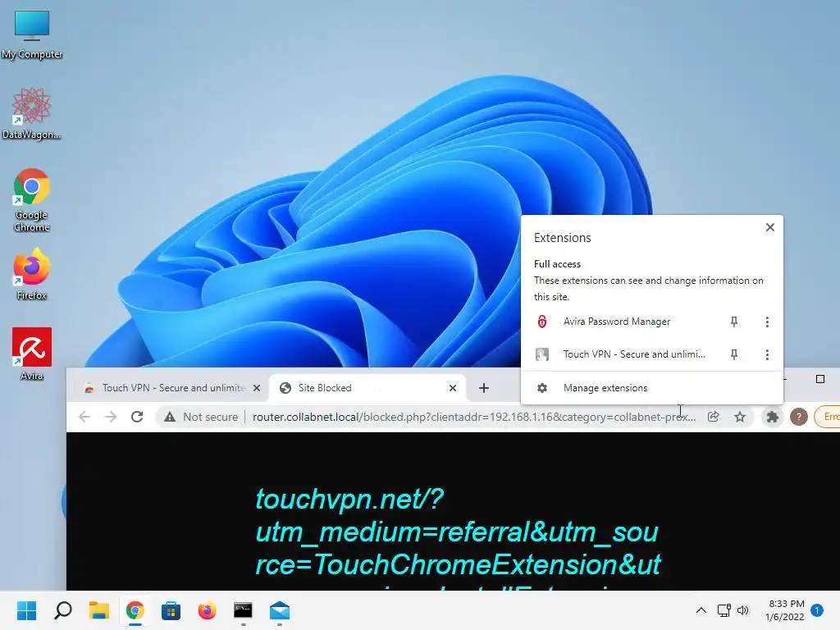
Task: Open the Windows Start menu
Action: point(27,610)
